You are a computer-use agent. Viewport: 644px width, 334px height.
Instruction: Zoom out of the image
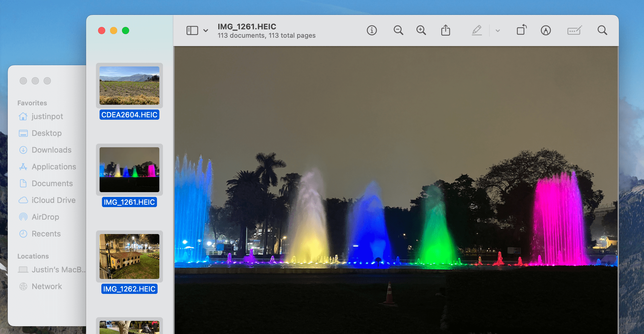(398, 31)
